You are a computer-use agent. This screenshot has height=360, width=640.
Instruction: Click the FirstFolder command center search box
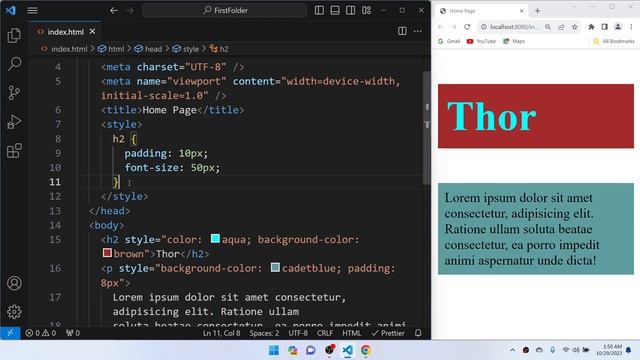pos(224,10)
